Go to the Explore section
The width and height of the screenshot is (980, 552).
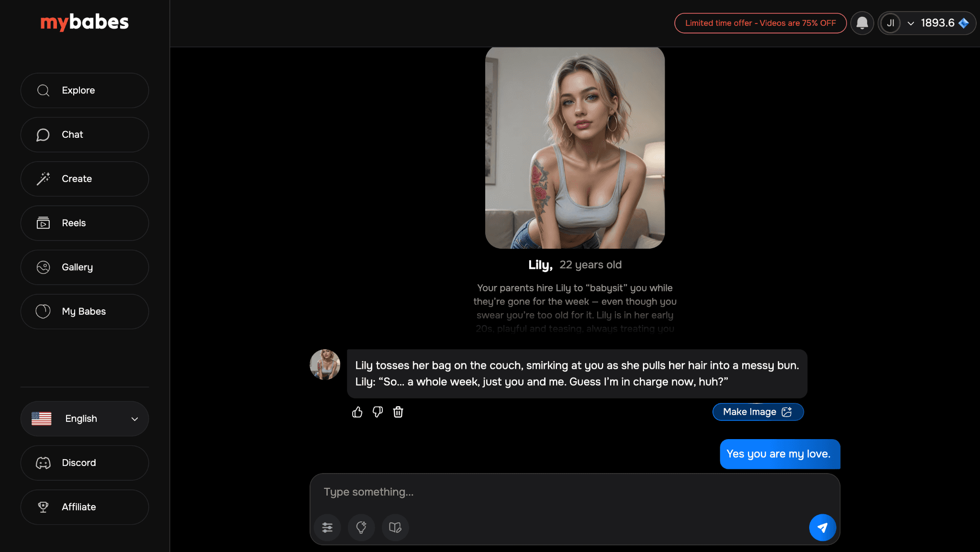(85, 90)
